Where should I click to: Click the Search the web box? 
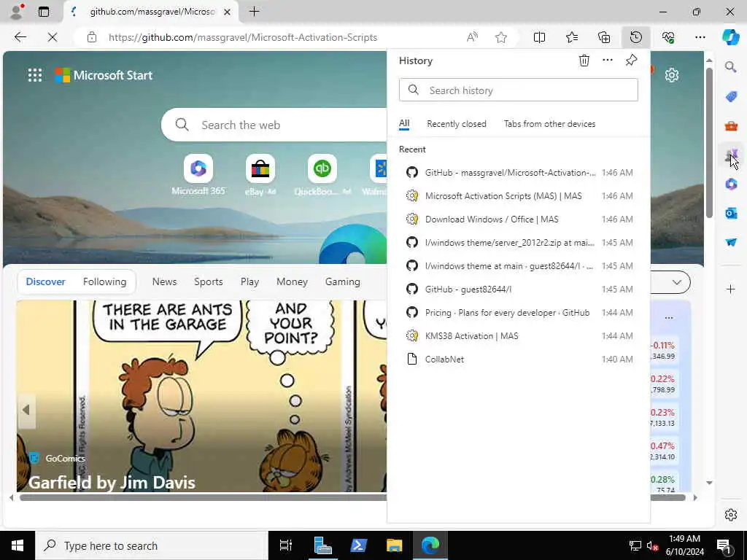point(274,125)
